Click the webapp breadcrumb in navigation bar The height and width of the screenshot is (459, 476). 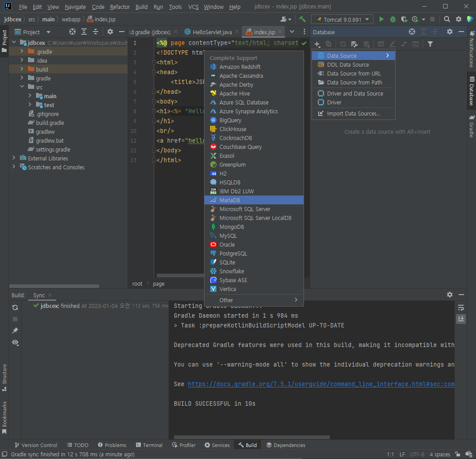point(71,19)
